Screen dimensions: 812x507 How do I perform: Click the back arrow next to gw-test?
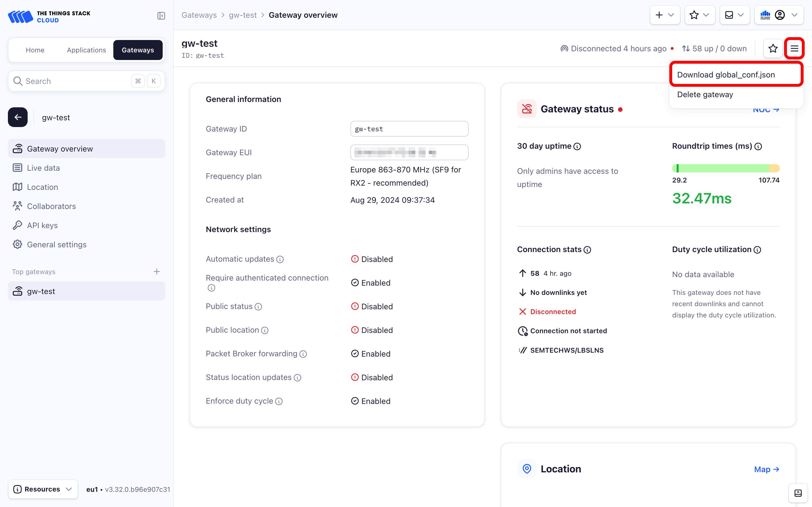(x=18, y=117)
